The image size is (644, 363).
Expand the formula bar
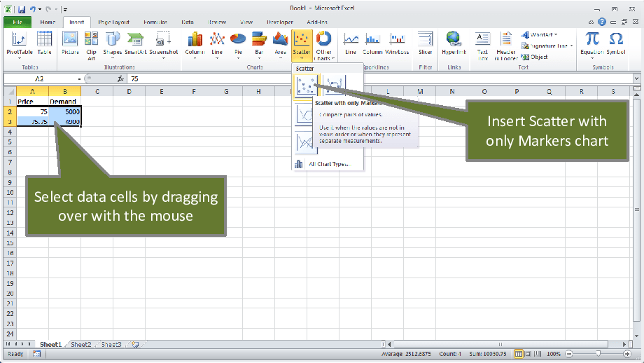[x=636, y=78]
